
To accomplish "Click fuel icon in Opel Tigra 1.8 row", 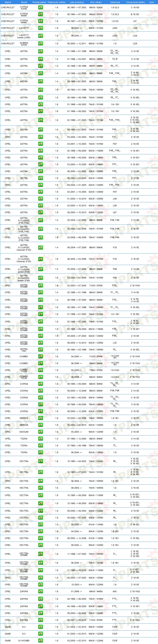I will pyautogui.click(x=40, y=452).
